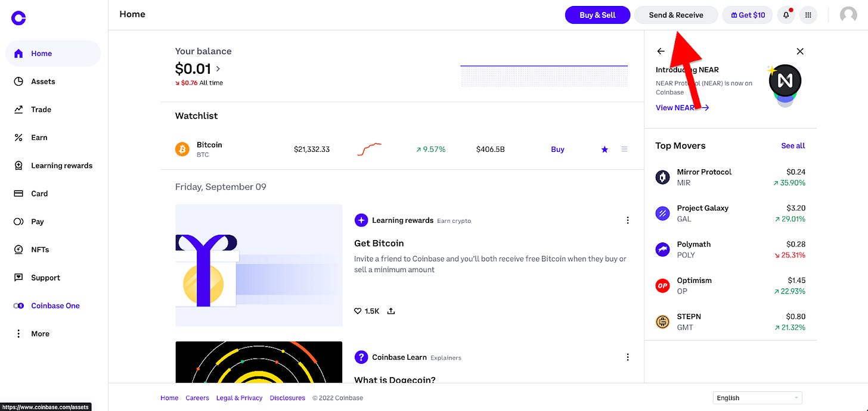Click the Get $10 button

coord(748,15)
